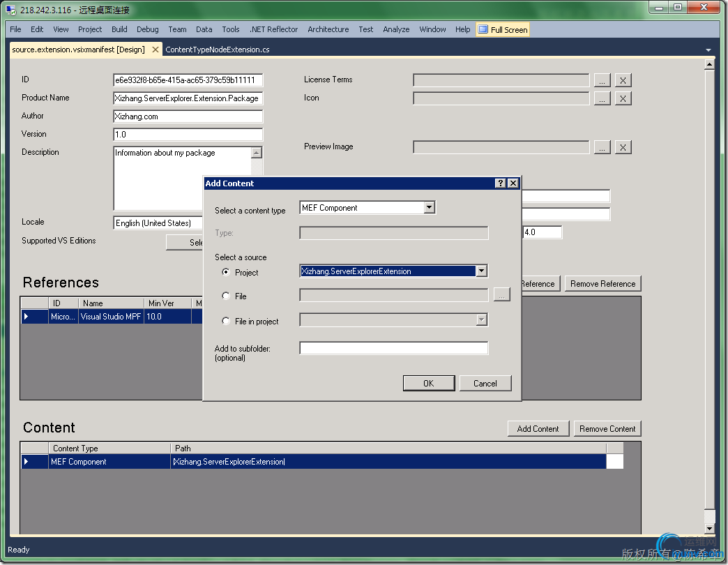Click the Add Content dialog help icon

point(500,183)
